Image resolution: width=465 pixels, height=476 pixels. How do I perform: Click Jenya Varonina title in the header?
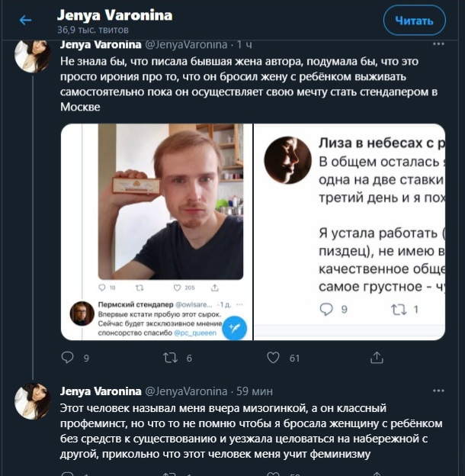click(x=114, y=15)
